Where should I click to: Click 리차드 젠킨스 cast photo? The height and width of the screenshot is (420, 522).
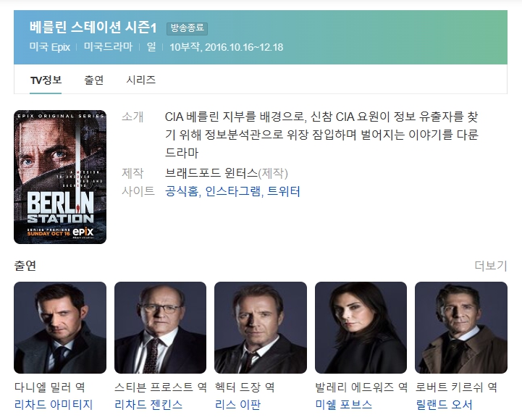tap(160, 328)
